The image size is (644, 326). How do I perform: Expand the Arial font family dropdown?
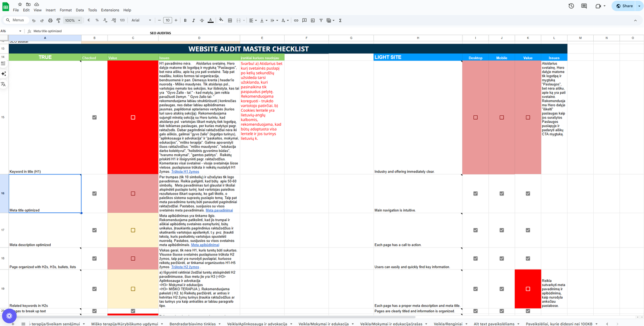click(141, 20)
